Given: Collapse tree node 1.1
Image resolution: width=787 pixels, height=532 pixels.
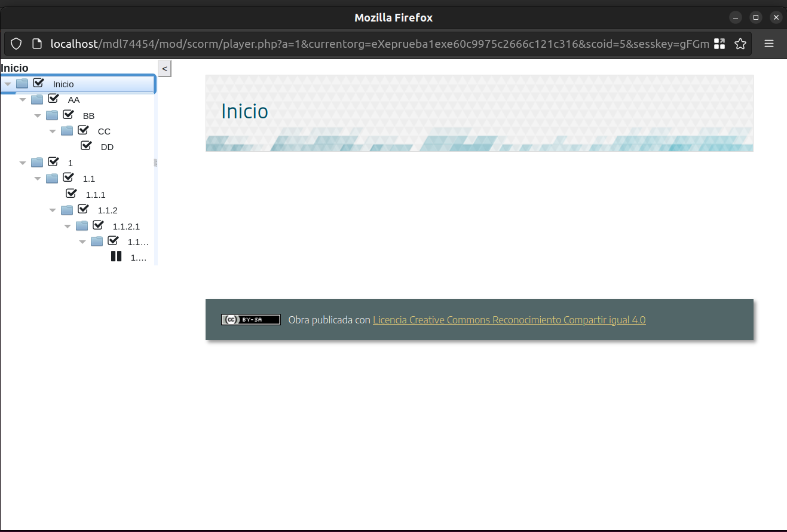Looking at the screenshot, I should pyautogui.click(x=38, y=179).
